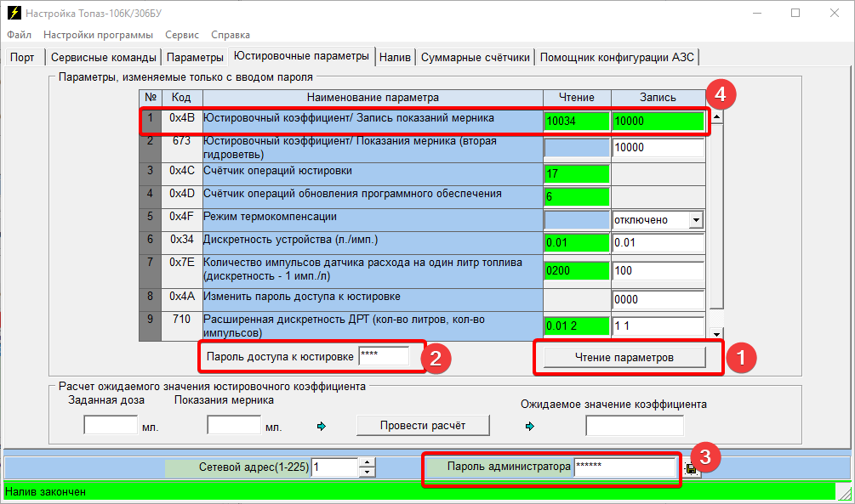Select the Юстировочные параметры tab
This screenshot has width=855, height=504.
pos(301,56)
